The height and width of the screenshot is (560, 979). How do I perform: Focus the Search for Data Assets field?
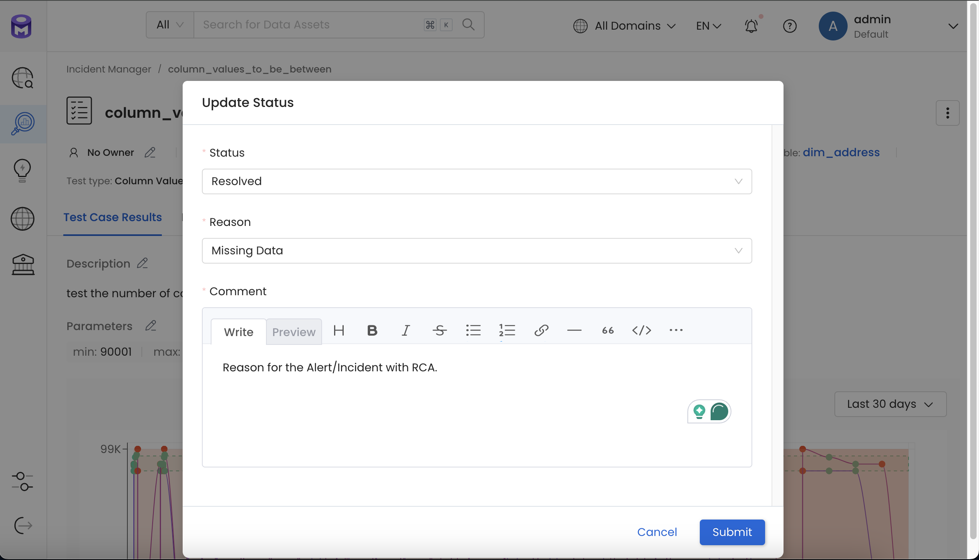pos(308,25)
